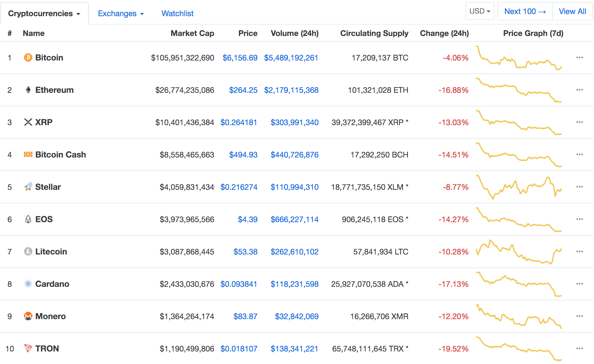
Task: Open the three-dot menu for Bitcoin
Action: click(x=579, y=57)
